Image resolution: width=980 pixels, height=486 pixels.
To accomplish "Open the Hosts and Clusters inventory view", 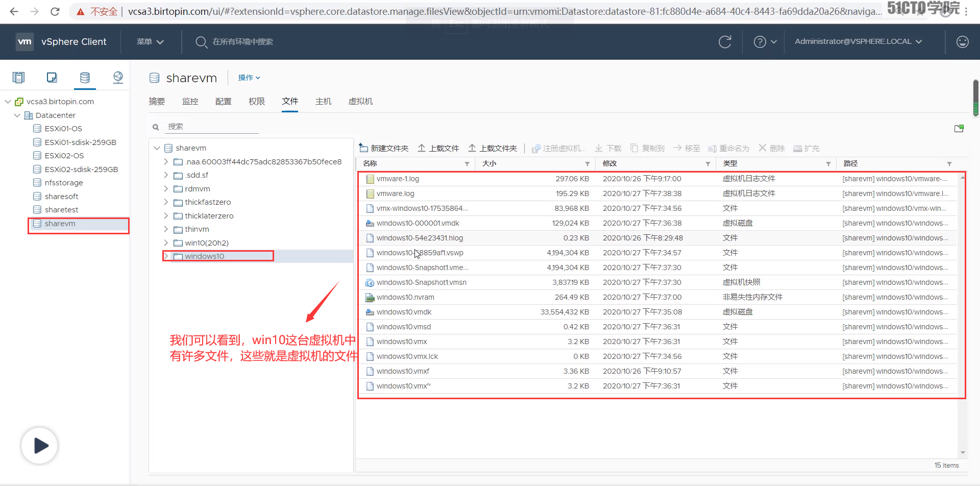I will pos(19,77).
